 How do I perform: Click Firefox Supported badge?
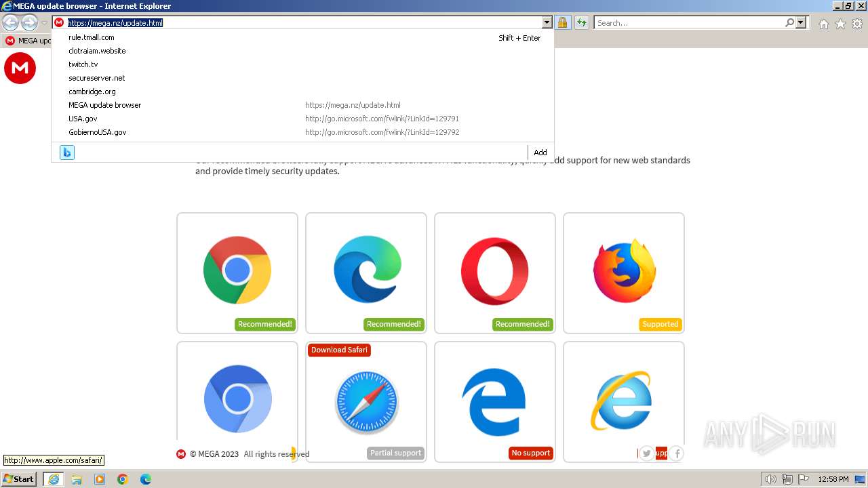coord(660,324)
